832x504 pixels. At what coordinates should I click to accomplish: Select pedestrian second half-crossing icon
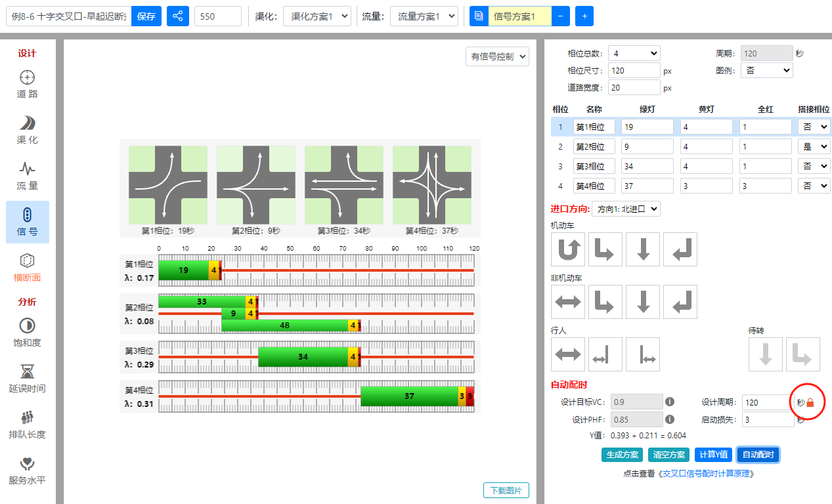tap(643, 354)
